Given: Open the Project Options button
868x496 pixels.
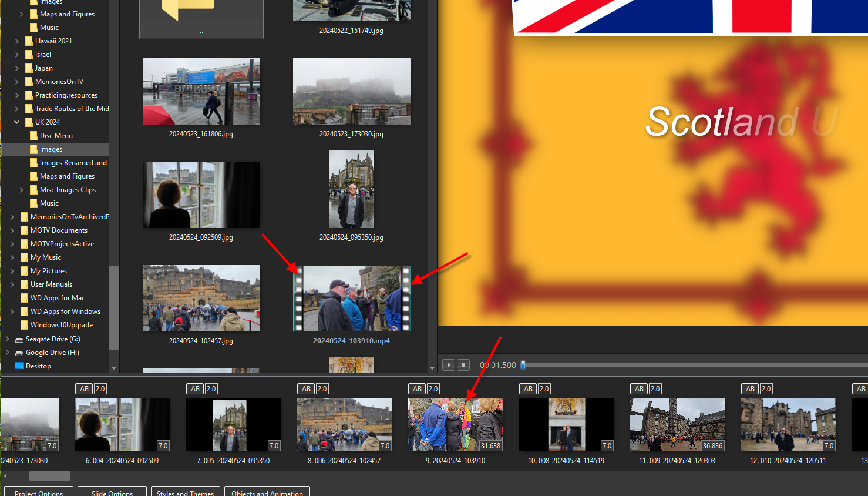Looking at the screenshot, I should (x=39, y=492).
